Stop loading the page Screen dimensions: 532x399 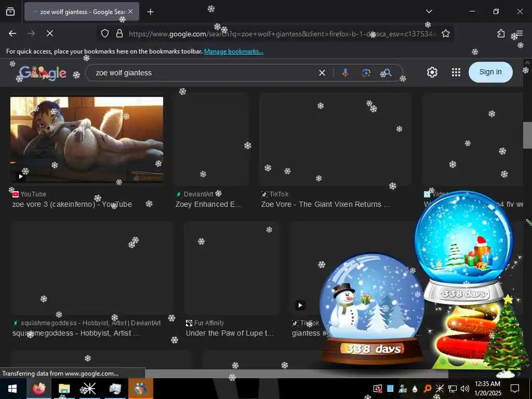click(50, 33)
